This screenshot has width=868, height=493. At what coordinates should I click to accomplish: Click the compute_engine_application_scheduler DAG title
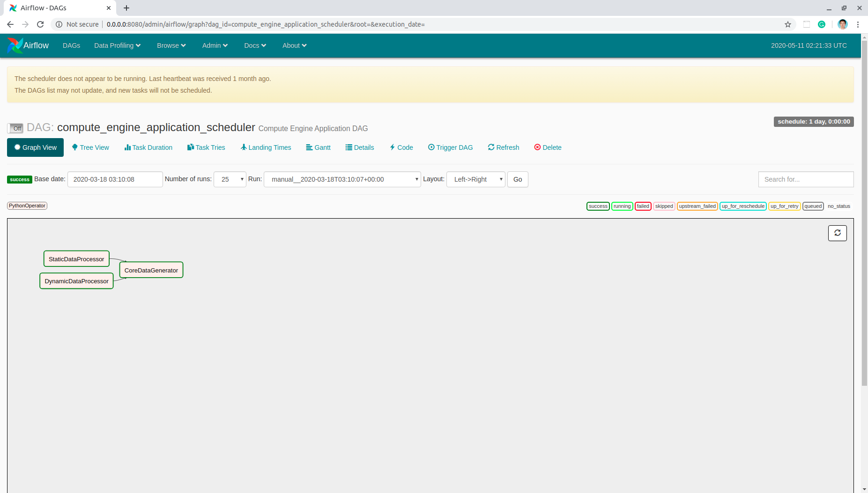[x=156, y=127]
